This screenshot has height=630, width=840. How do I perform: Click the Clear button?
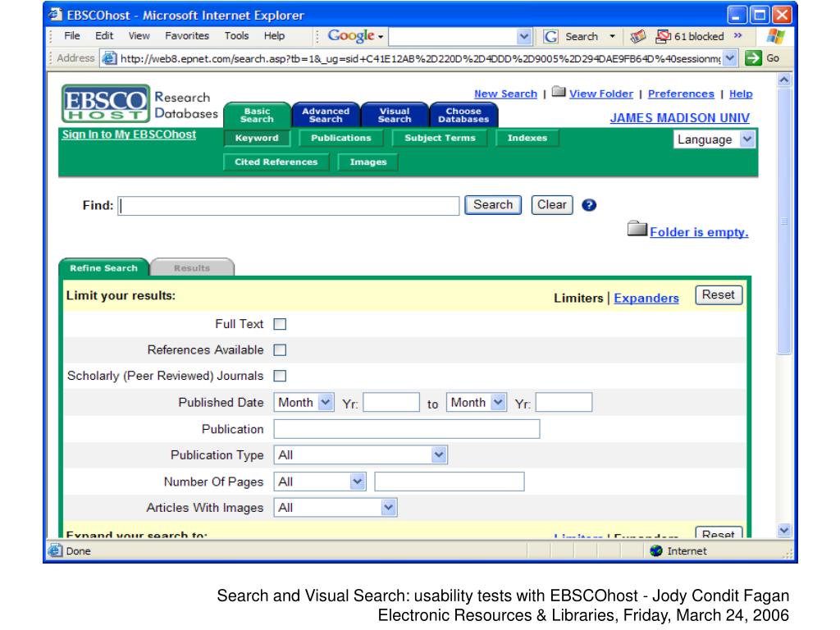(552, 204)
